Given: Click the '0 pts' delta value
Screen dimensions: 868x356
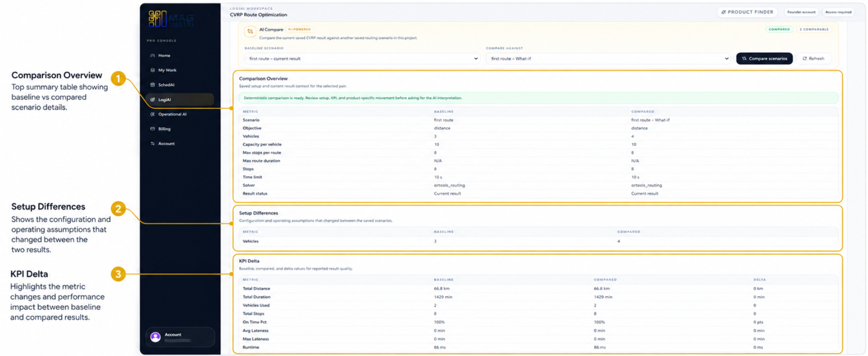Looking at the screenshot, I should click(x=758, y=322).
